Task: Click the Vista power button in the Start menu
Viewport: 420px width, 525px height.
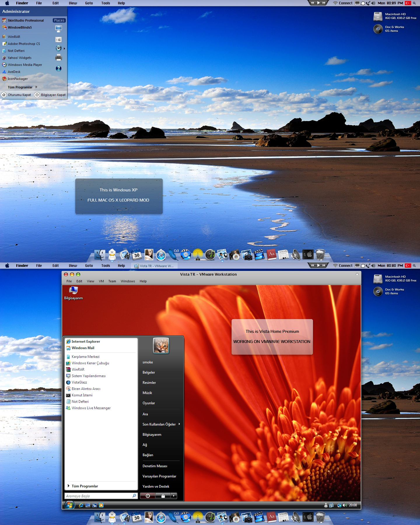Action: 148,496
